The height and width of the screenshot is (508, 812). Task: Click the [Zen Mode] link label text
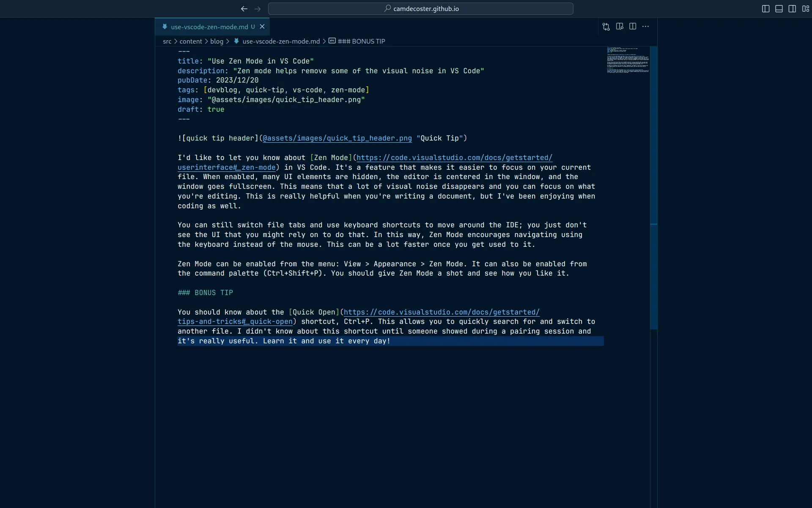pos(331,158)
